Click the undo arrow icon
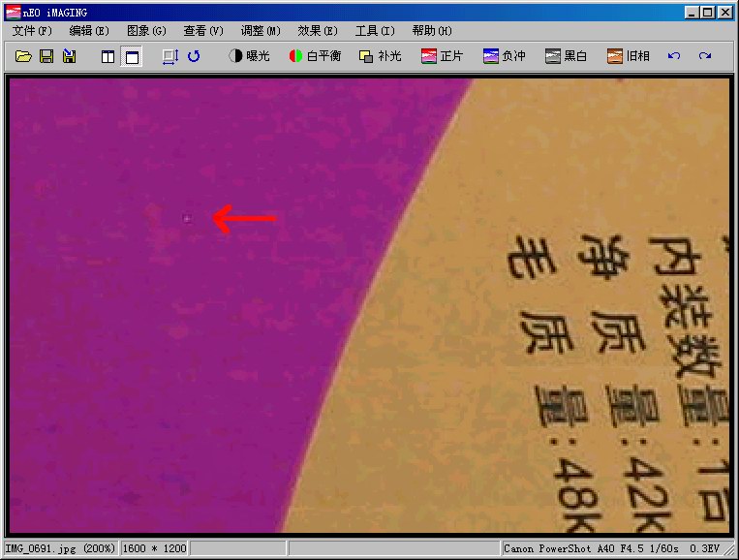739x560 pixels. [x=674, y=57]
